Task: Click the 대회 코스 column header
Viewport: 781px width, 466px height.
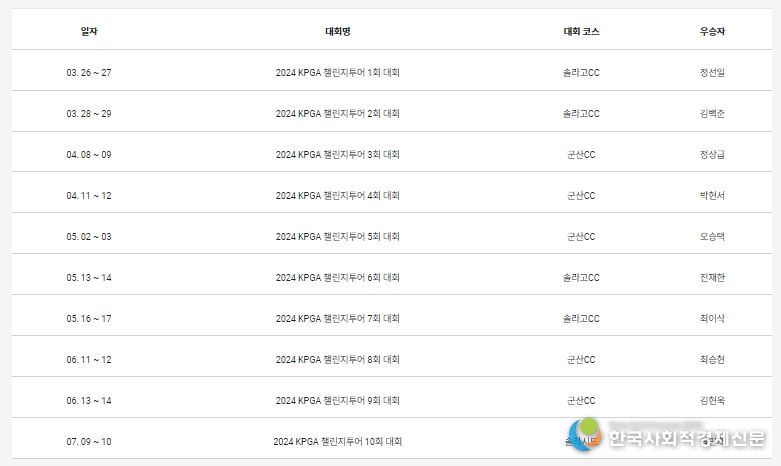Action: click(x=581, y=31)
